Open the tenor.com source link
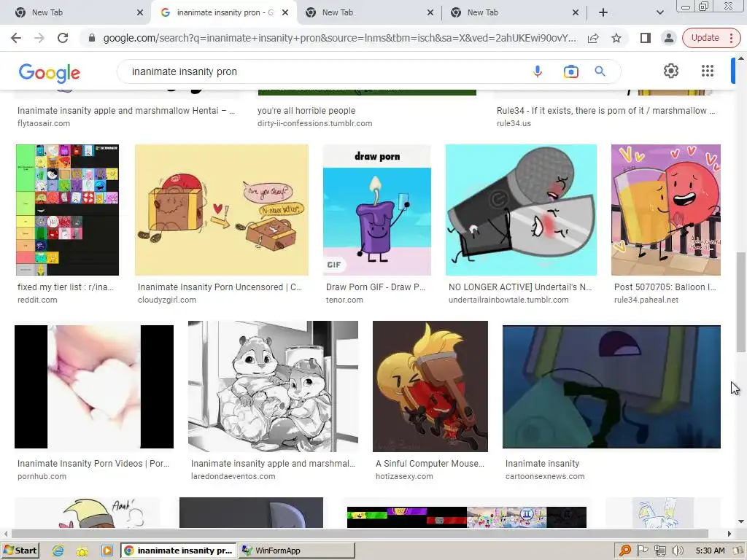The image size is (747, 560). 344,300
